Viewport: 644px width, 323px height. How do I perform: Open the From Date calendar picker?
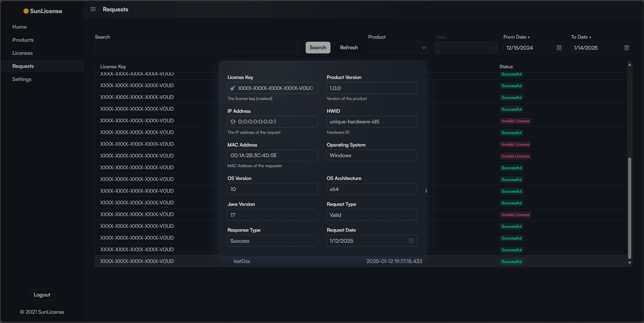(559, 48)
